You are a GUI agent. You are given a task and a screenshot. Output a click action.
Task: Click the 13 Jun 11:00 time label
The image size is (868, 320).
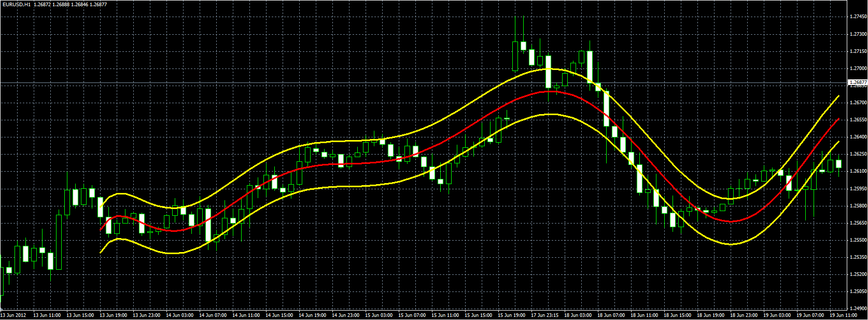(47, 315)
